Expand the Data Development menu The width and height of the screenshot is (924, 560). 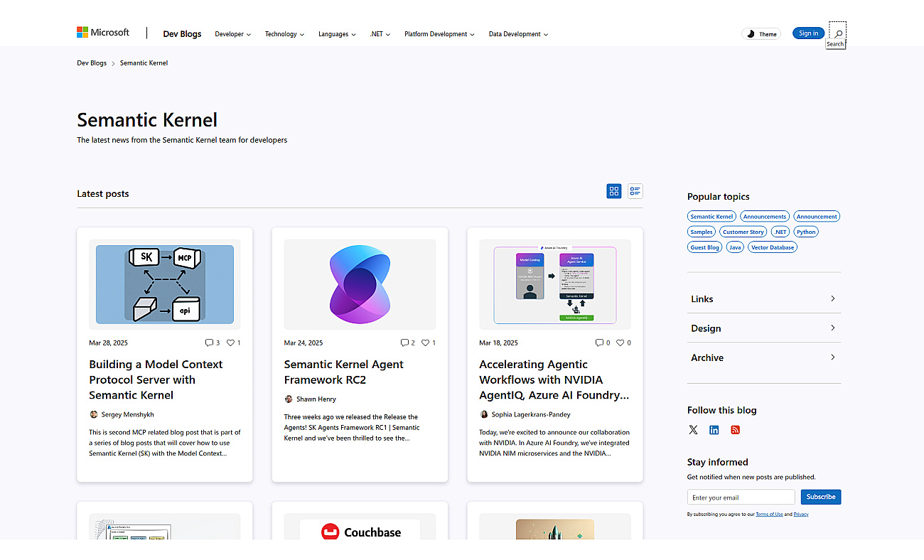518,34
